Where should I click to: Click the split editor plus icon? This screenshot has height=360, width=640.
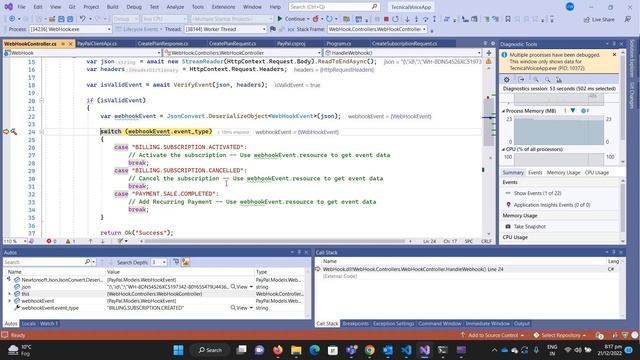click(x=489, y=53)
